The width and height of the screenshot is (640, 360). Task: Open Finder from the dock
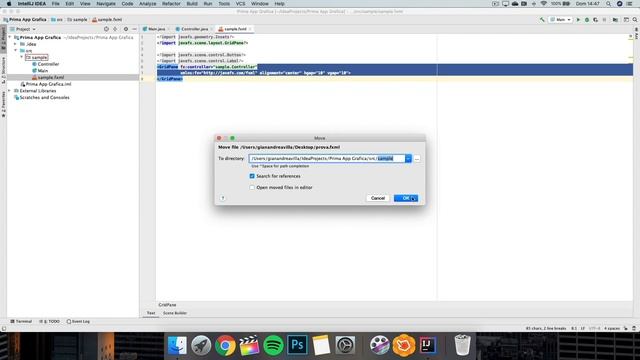click(x=177, y=345)
